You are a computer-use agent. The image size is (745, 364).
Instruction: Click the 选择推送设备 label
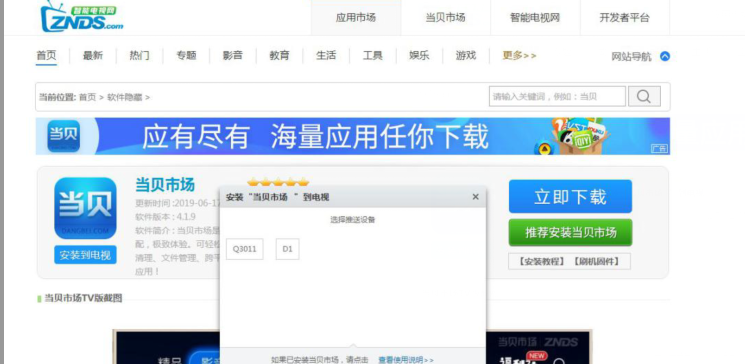pyautogui.click(x=353, y=220)
